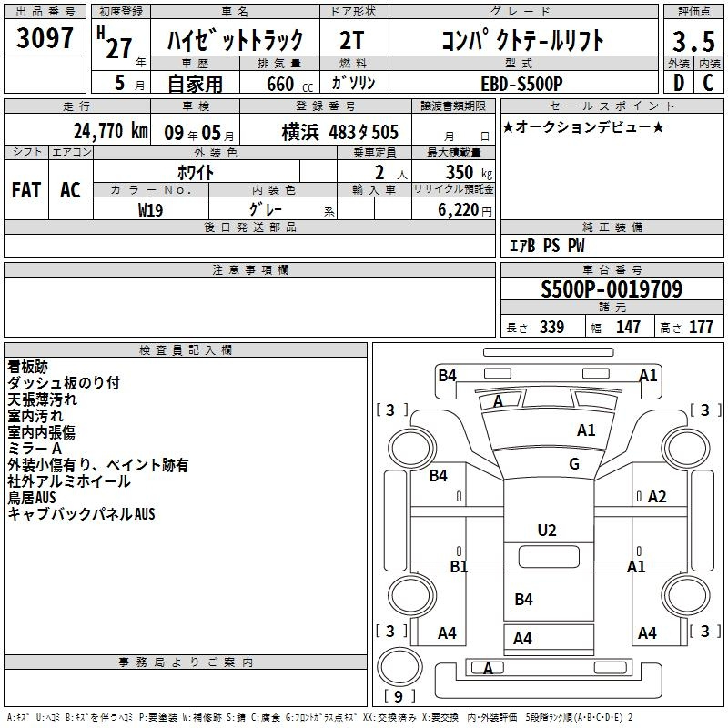Click the 事務局よりご案内 section header
This screenshot has width=728, height=728.
click(186, 662)
